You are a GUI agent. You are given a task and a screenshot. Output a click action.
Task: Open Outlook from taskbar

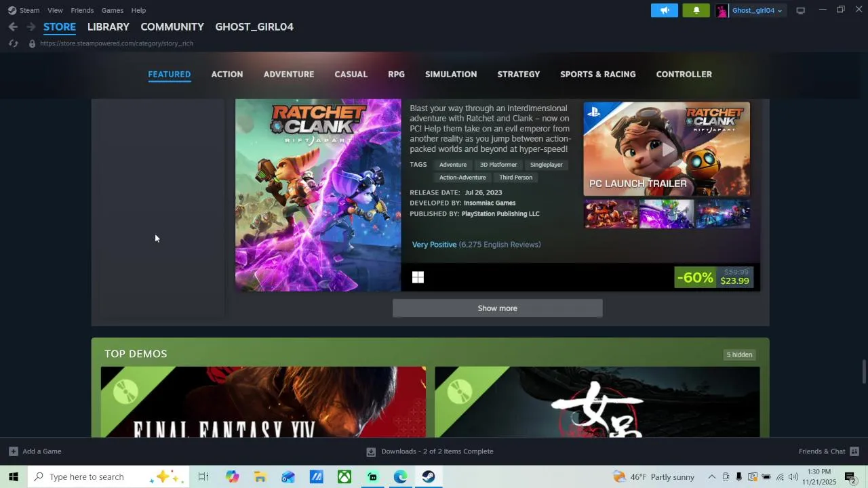(x=288, y=476)
